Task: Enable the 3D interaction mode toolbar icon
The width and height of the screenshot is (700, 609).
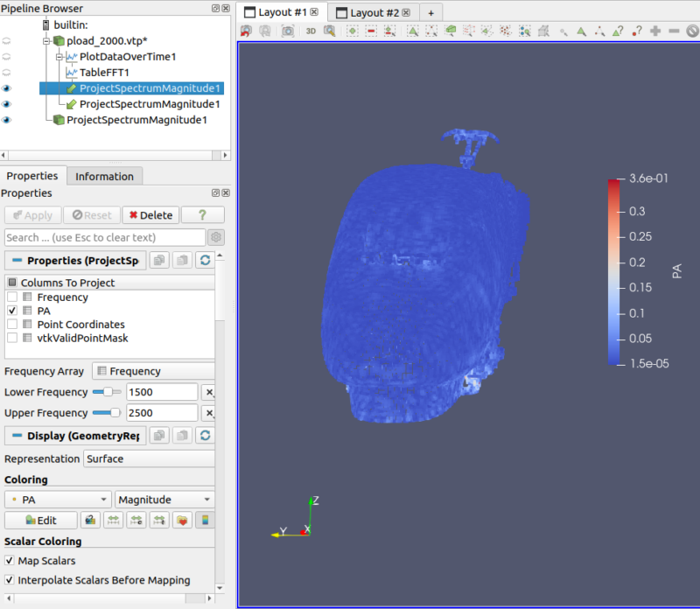Action: [x=309, y=31]
